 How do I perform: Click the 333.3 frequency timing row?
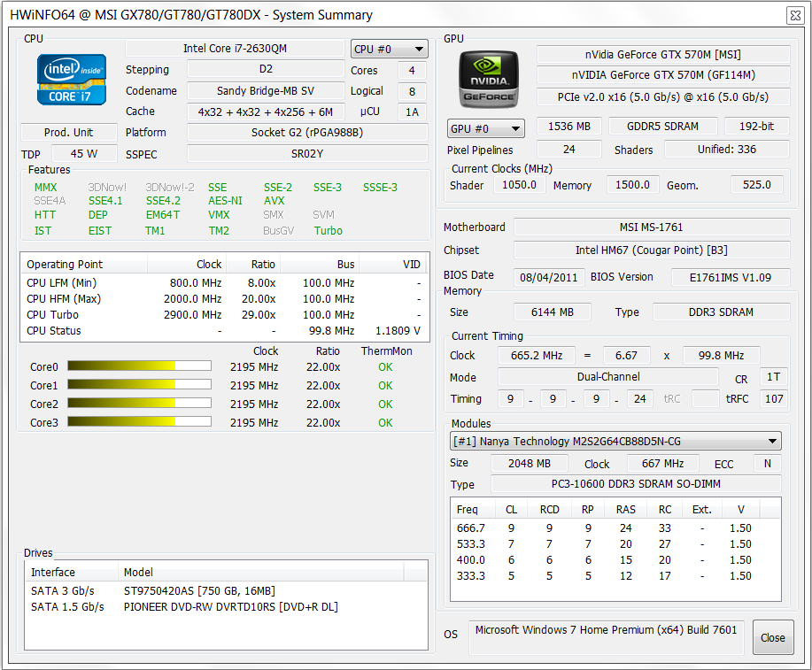tap(615, 576)
